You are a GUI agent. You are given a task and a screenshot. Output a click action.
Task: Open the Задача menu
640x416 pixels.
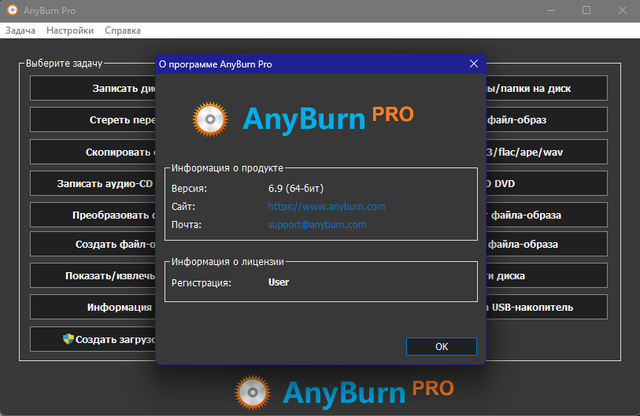pyautogui.click(x=20, y=31)
